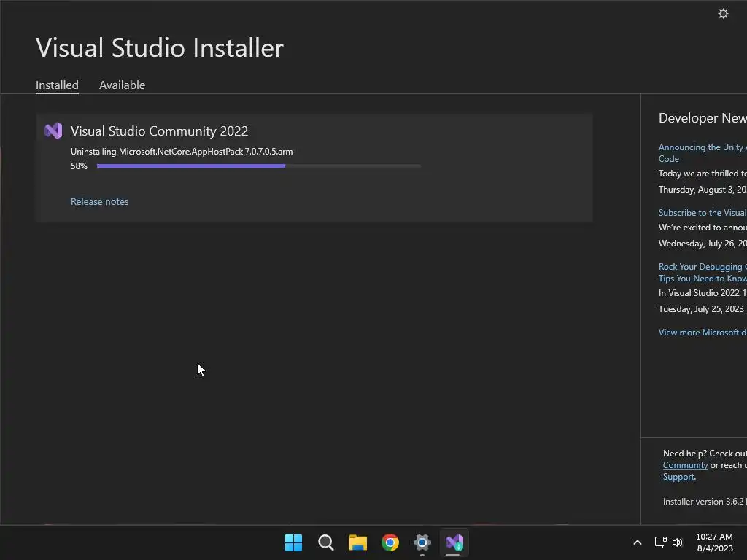Click the Visual Studio Installer heading
Screen dimensions: 747x560
click(x=160, y=47)
